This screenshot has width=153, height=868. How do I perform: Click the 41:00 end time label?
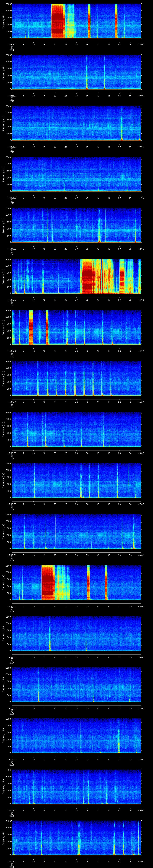point(141,198)
